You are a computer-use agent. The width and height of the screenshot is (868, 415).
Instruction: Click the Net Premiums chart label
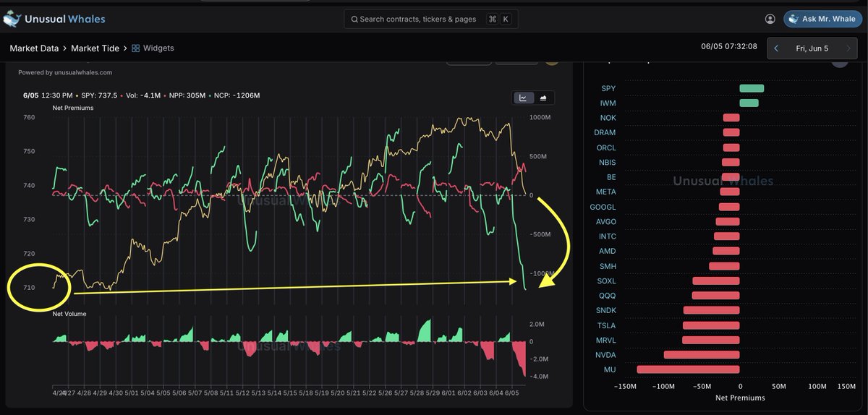click(72, 108)
